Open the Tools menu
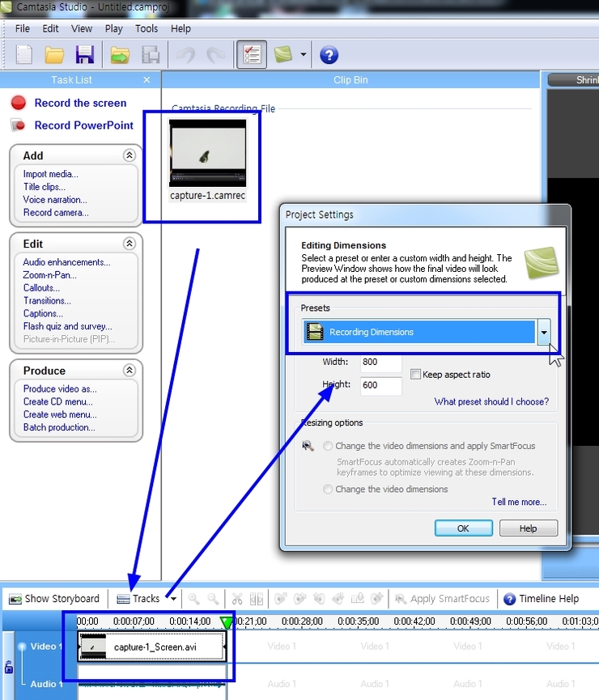The image size is (599, 700). (147, 28)
